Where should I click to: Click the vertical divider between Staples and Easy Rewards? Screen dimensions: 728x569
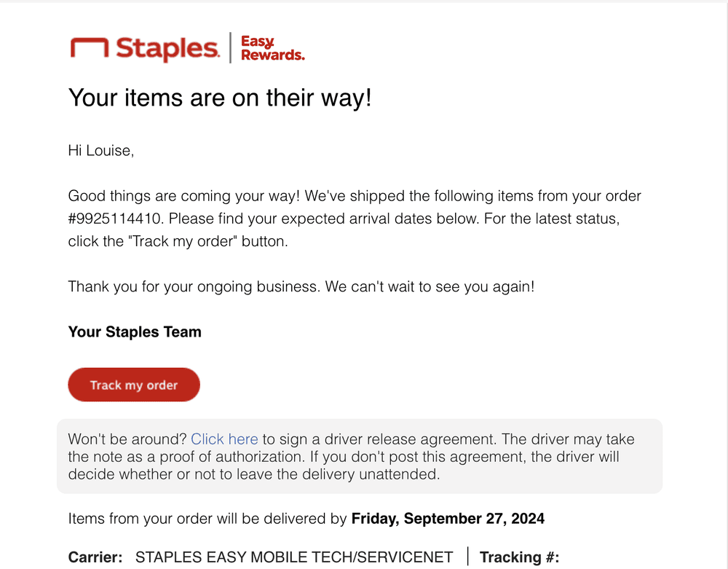click(x=230, y=48)
